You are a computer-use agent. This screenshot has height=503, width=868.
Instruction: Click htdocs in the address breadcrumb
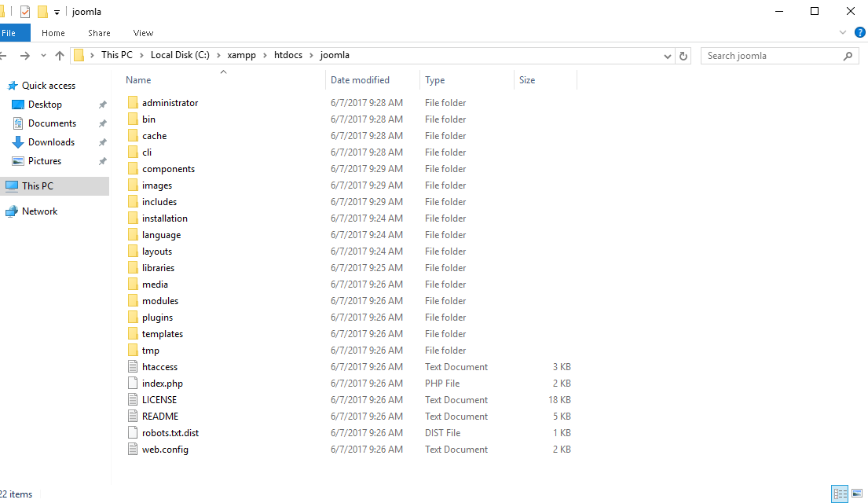(x=288, y=55)
